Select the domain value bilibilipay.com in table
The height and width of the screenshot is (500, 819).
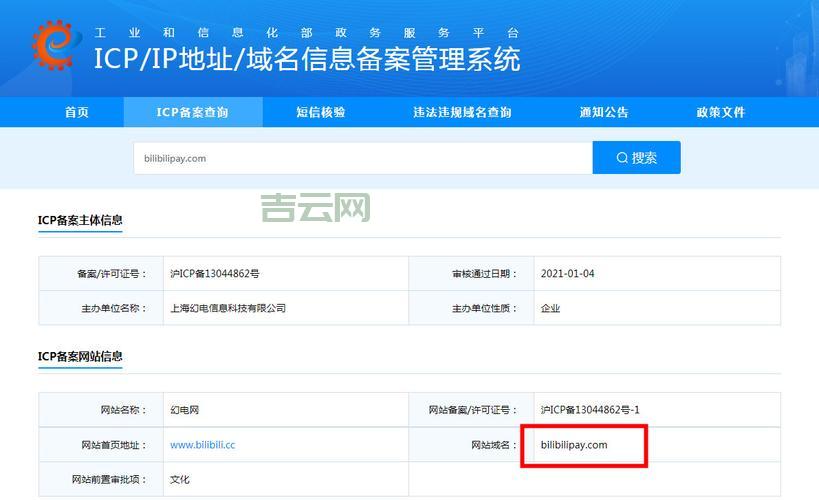[574, 445]
